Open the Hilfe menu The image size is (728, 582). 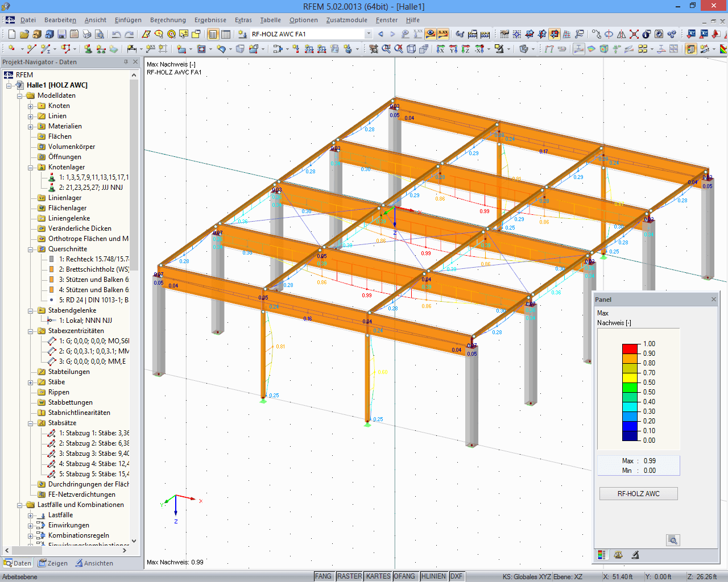pos(413,20)
